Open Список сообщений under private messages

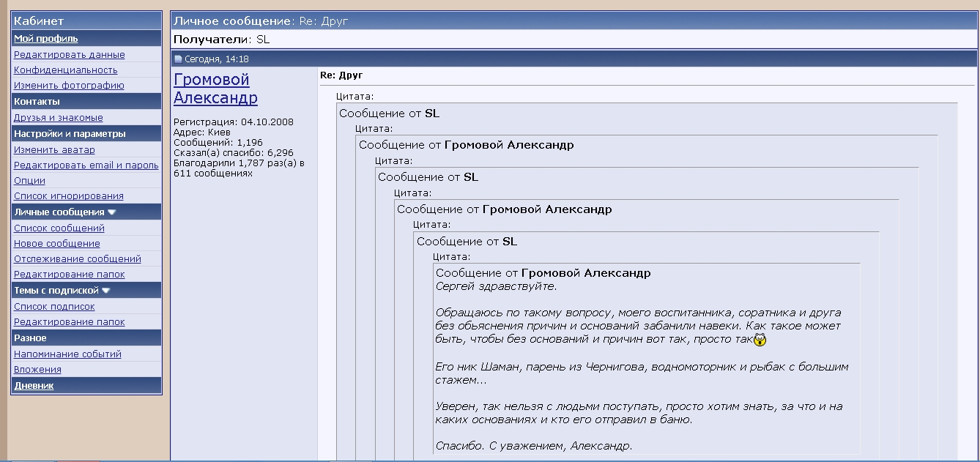click(x=59, y=228)
